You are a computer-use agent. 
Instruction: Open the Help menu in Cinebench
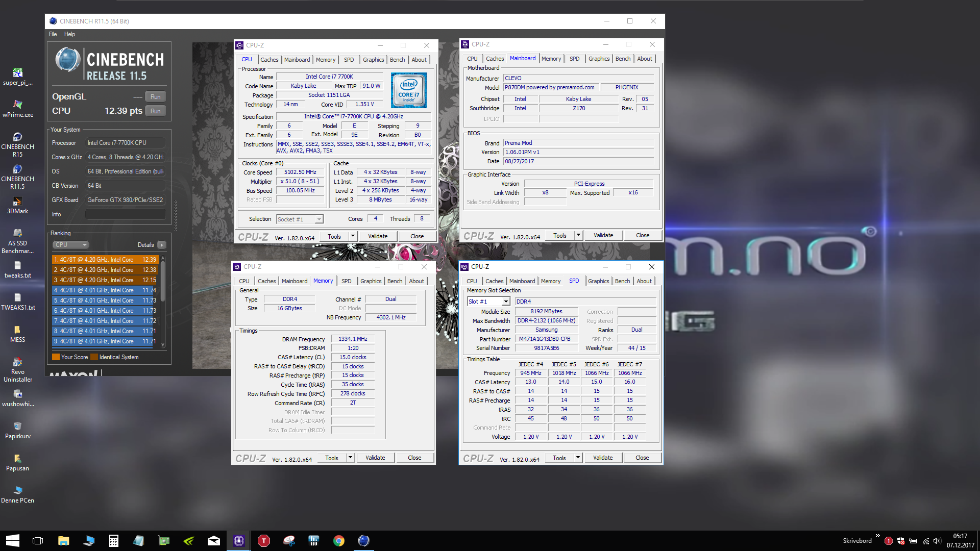pos(69,34)
